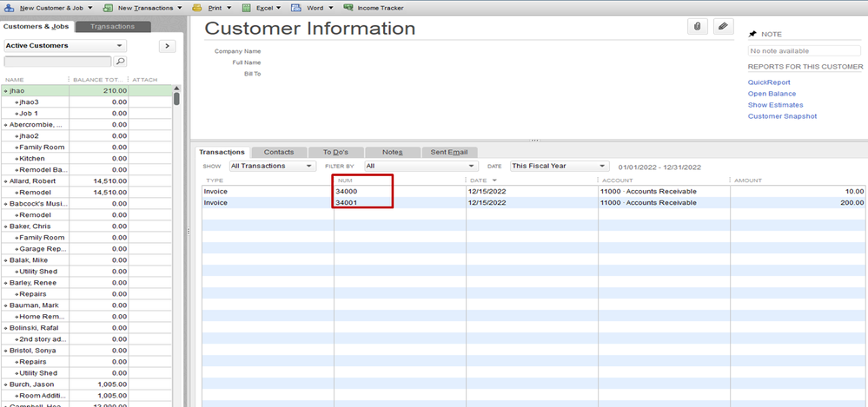Screen dimensions: 868x407
Task: Select the Baker, Chris customer row
Action: [86, 226]
